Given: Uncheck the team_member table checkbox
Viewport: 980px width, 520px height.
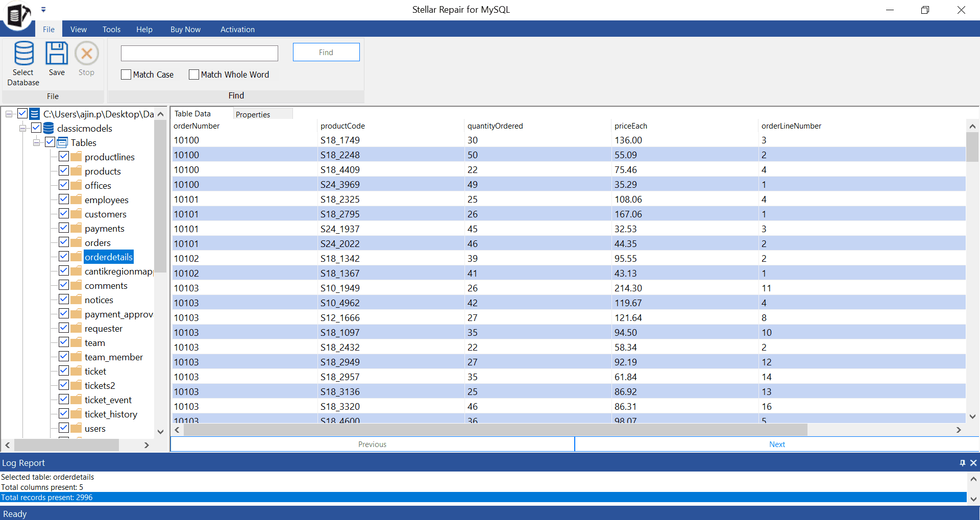Looking at the screenshot, I should tap(64, 356).
